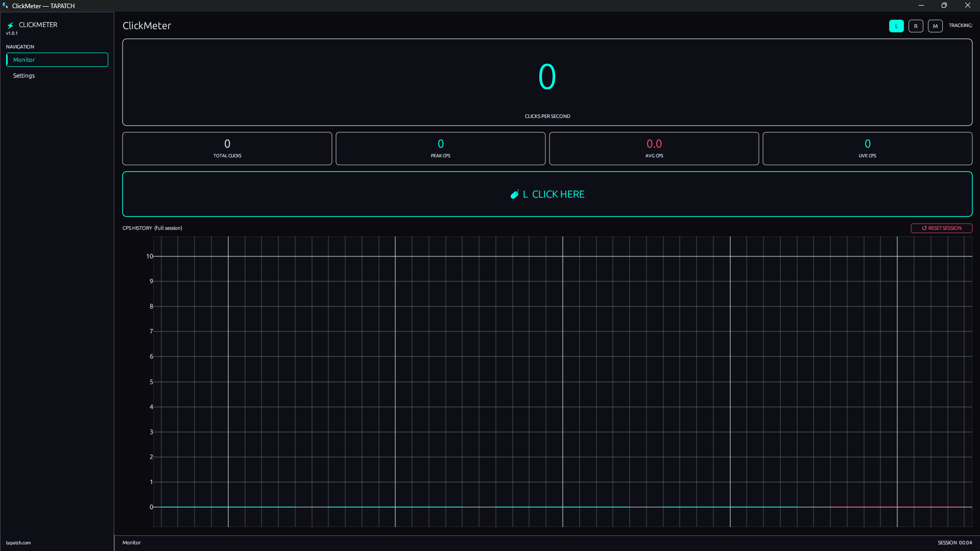Enable left button tracking (L)
Image resolution: width=980 pixels, height=551 pixels.
tap(896, 26)
